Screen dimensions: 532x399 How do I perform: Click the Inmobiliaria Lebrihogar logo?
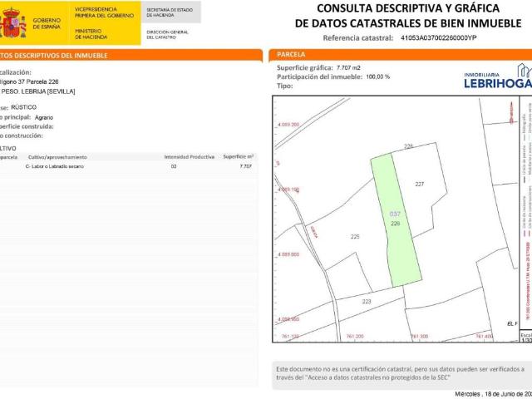[498, 76]
